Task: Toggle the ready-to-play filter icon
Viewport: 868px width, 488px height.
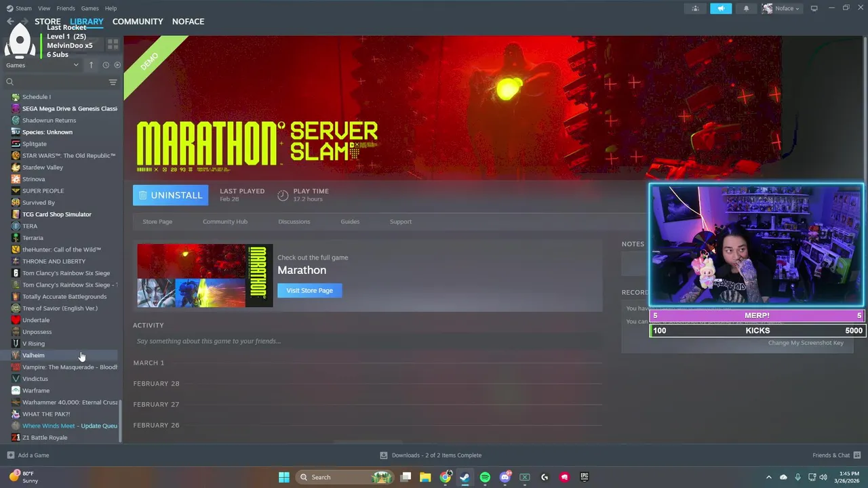Action: point(117,65)
